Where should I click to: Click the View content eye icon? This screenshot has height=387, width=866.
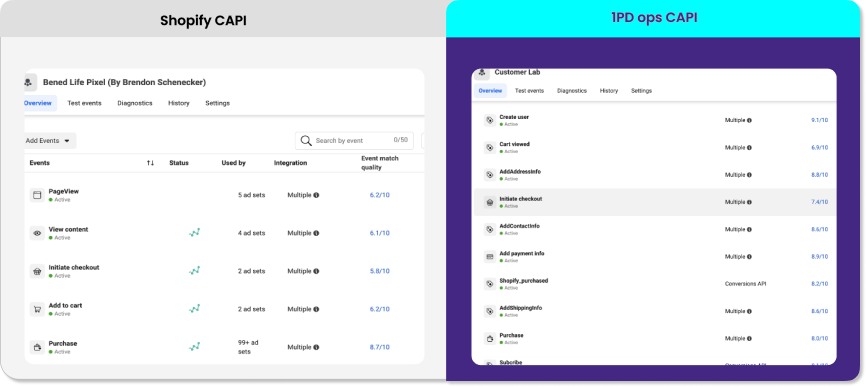click(37, 233)
